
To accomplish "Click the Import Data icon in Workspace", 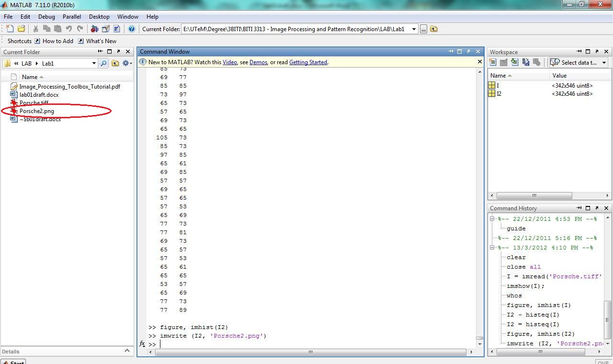I will coord(514,62).
